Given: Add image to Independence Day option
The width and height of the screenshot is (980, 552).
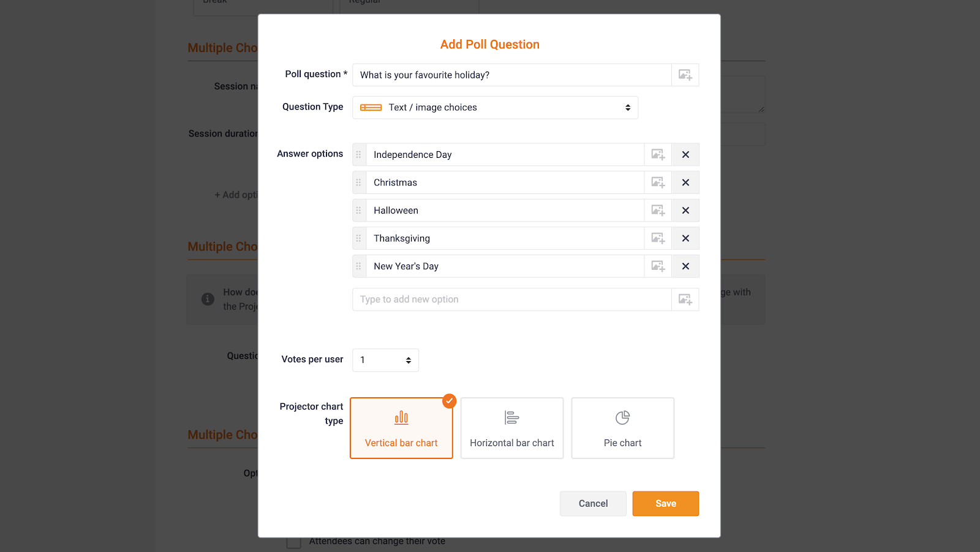Looking at the screenshot, I should point(658,155).
